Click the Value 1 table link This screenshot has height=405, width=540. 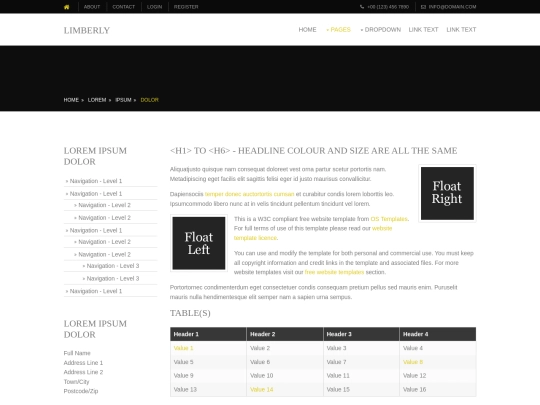point(183,348)
